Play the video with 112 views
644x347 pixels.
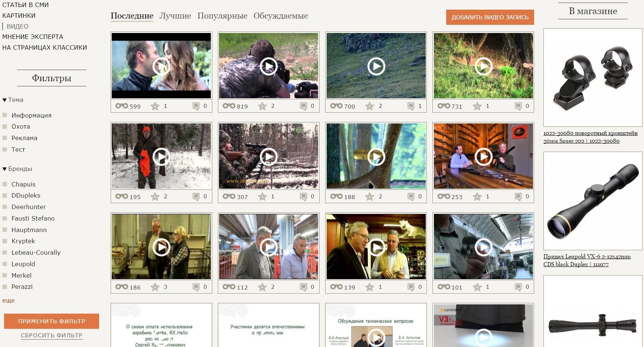(x=268, y=247)
